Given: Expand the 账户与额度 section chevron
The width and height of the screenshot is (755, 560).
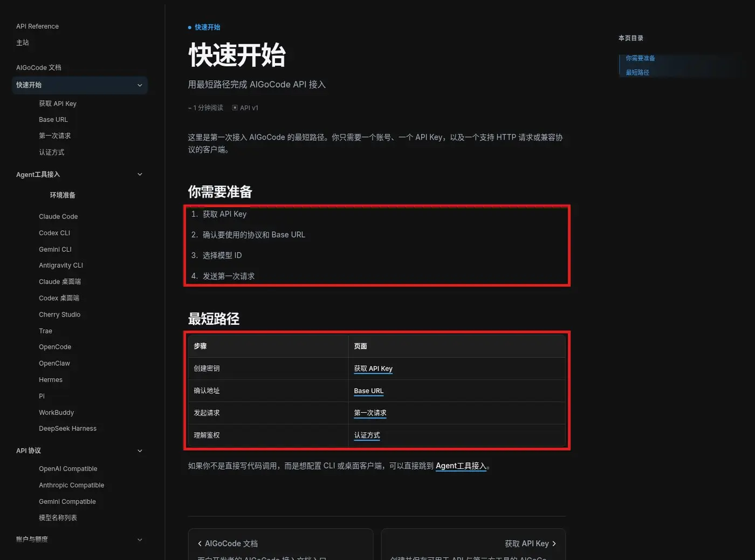Looking at the screenshot, I should [140, 539].
